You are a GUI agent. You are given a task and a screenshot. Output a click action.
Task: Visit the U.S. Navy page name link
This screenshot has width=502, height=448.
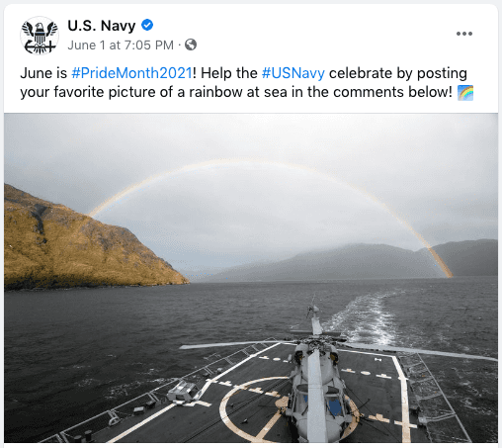point(102,26)
